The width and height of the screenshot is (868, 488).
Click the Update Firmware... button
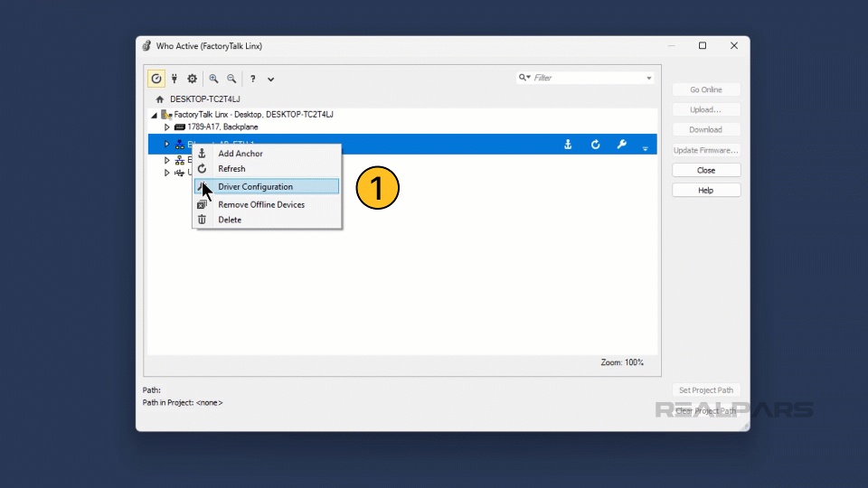pos(706,150)
